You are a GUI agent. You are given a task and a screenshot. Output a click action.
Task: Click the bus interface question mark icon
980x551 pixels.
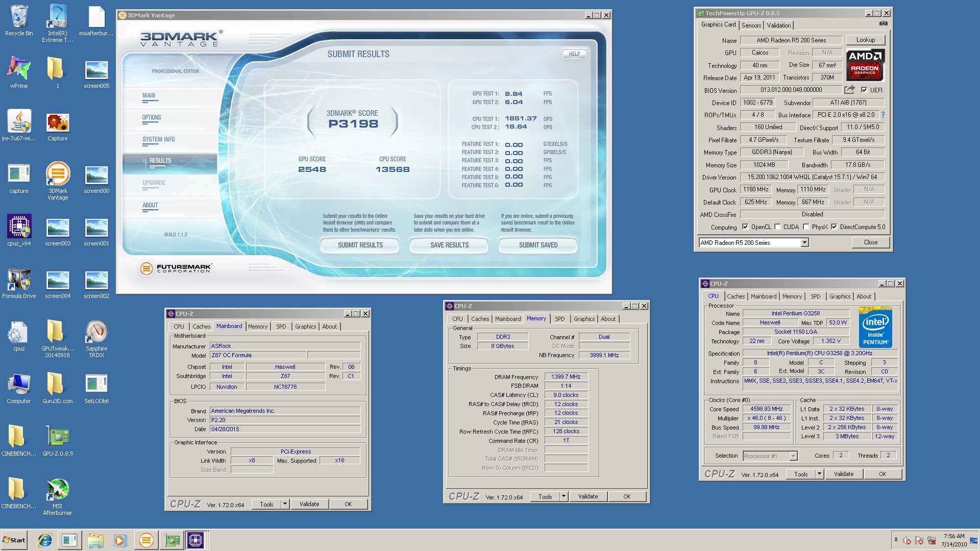click(883, 115)
